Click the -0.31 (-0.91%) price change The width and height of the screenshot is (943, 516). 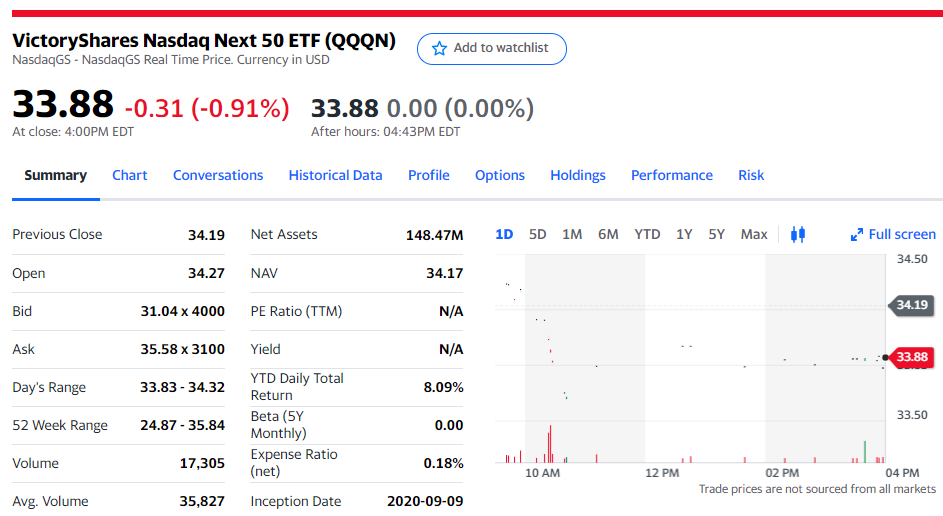pyautogui.click(x=207, y=108)
